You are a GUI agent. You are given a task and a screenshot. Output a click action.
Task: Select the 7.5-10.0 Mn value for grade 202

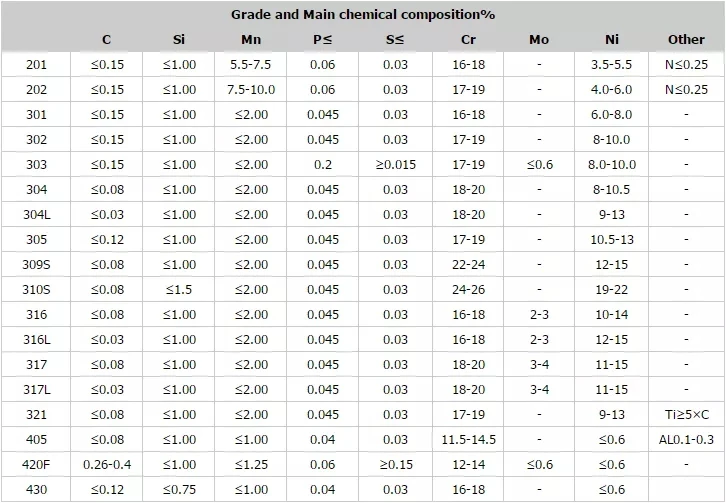pos(251,89)
